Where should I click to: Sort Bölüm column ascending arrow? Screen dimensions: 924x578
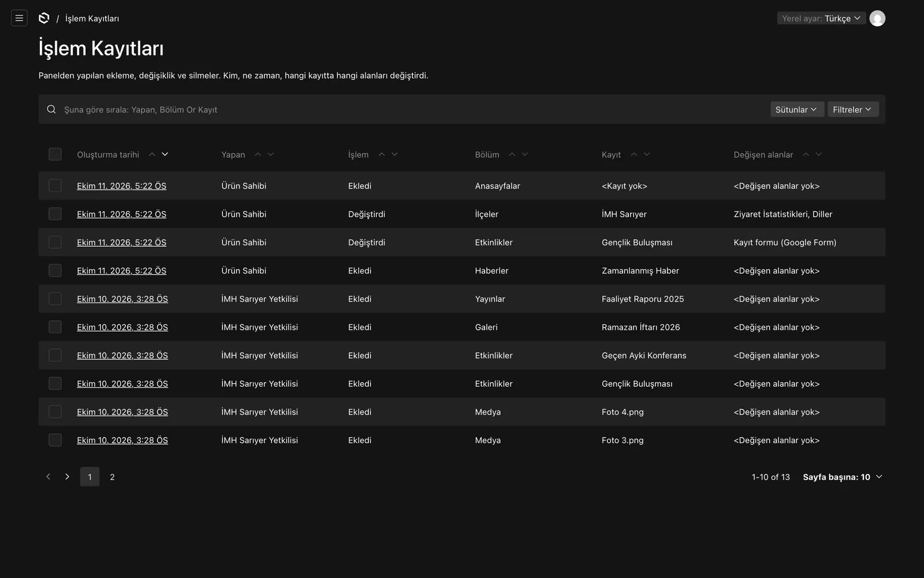pyautogui.click(x=512, y=154)
